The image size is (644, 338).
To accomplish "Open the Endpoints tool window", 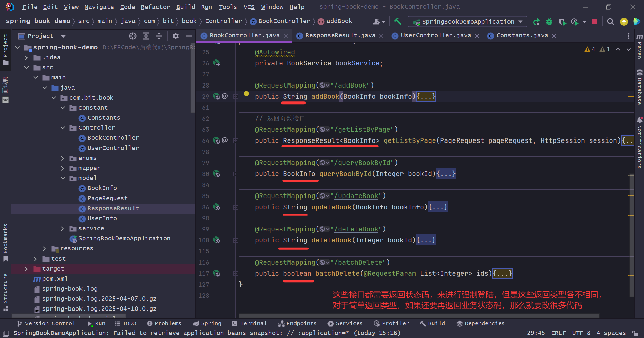I will pyautogui.click(x=298, y=323).
